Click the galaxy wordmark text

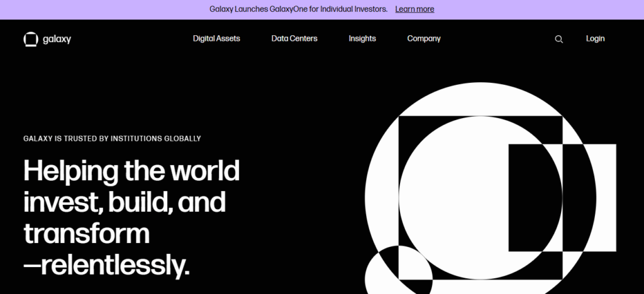[57, 40]
